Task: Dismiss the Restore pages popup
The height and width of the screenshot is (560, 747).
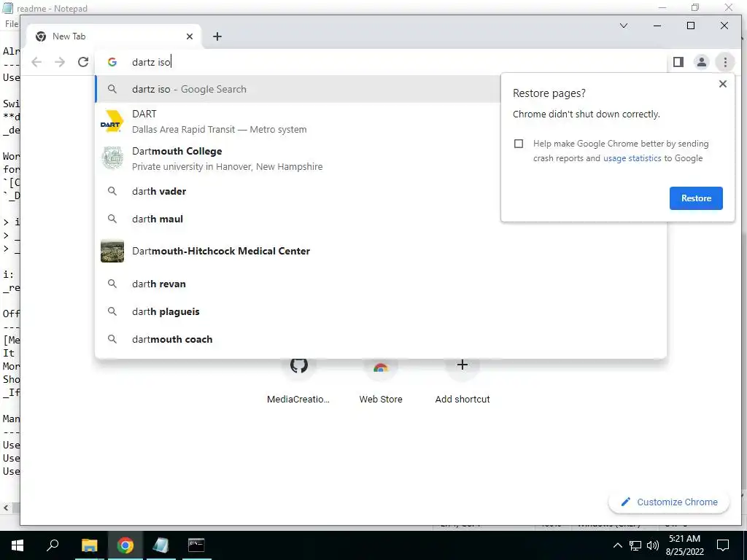Action: tap(723, 84)
